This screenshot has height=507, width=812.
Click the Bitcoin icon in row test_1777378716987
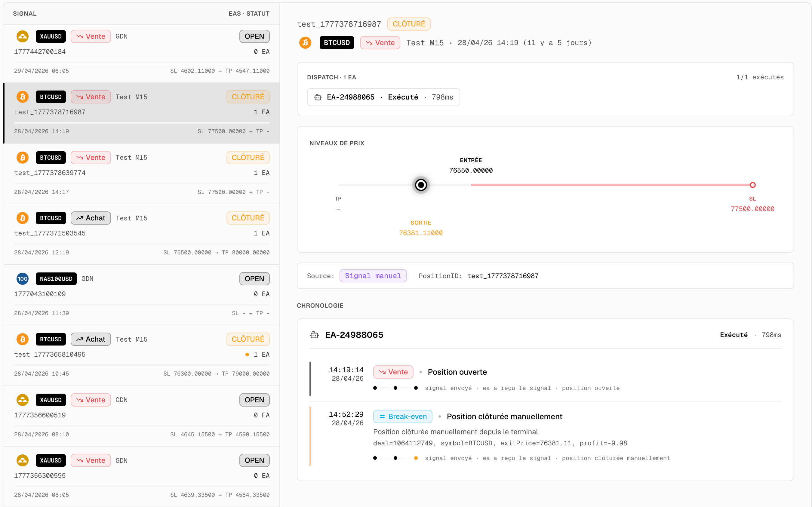(x=23, y=97)
